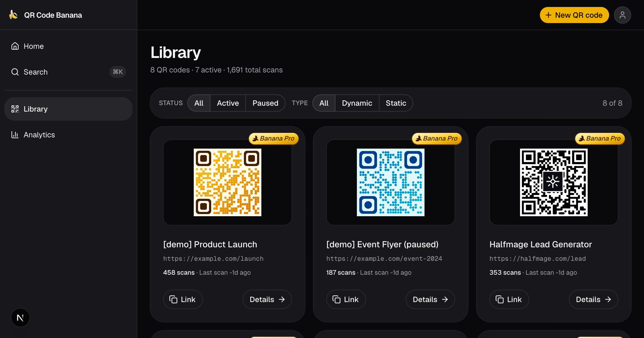
Task: Click the blue Event Flyer QR thumbnail
Action: 391,182
